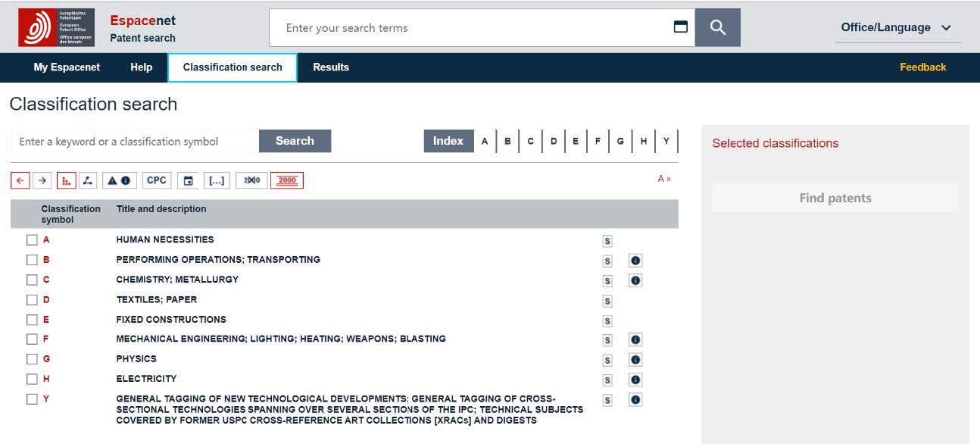Toggle the CPC toolbar button
This screenshot has width=980, height=444.
point(157,180)
